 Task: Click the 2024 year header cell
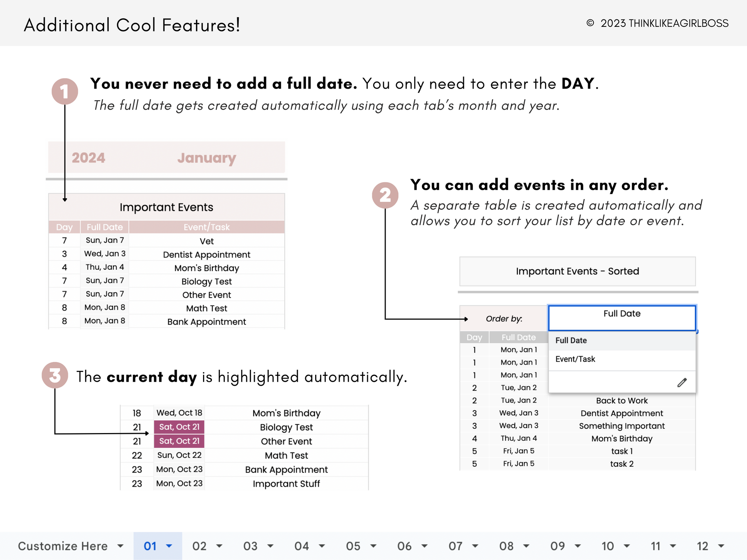pyautogui.click(x=88, y=158)
